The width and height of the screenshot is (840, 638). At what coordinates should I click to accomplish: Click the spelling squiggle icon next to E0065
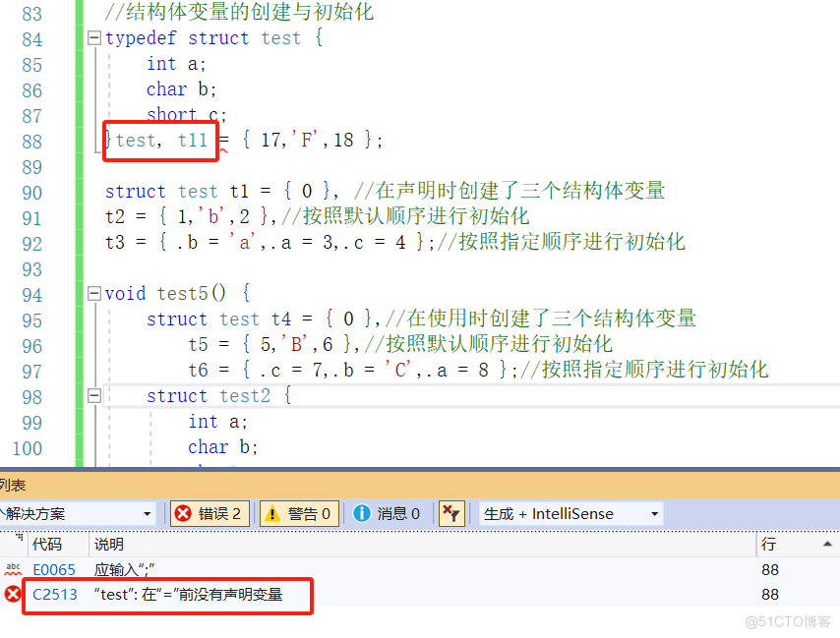tap(13, 569)
